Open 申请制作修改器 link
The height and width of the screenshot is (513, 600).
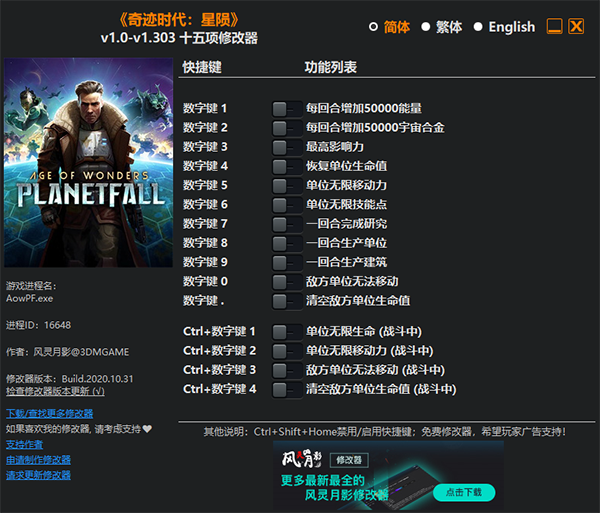coord(38,460)
